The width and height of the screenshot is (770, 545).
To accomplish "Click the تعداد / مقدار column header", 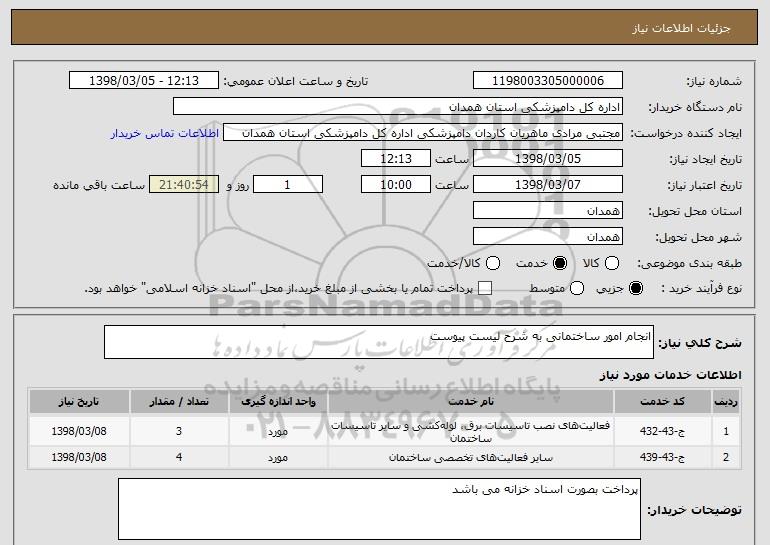I will (179, 402).
